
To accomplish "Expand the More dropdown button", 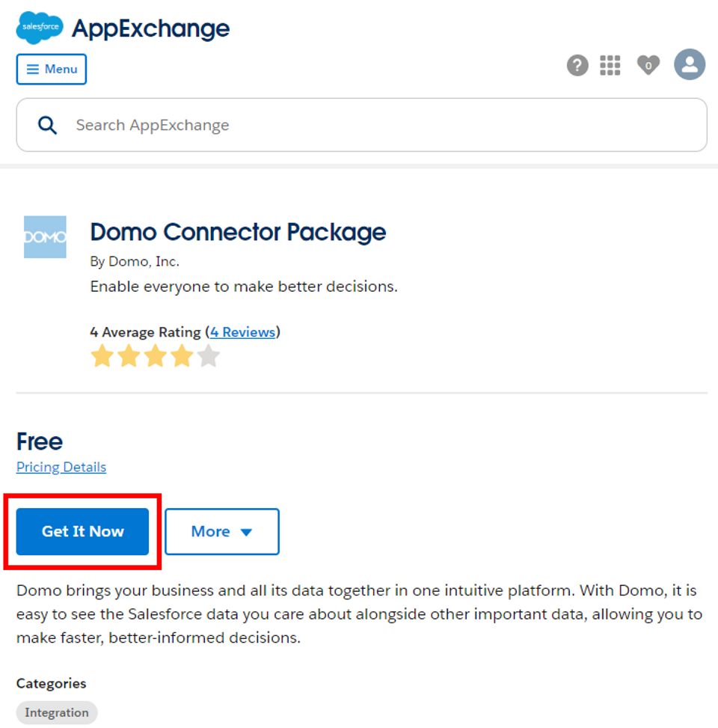I will 222,532.
